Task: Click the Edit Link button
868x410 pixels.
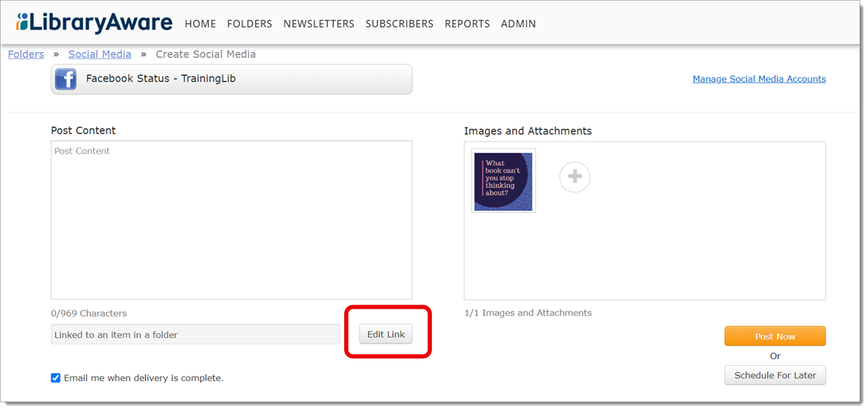Action: pos(386,334)
